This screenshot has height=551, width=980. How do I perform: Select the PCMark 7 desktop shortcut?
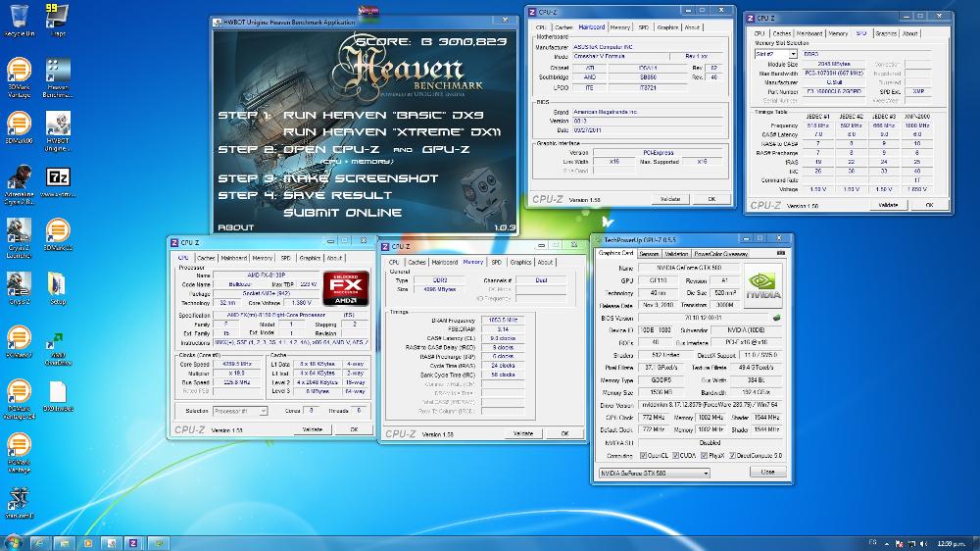[19, 342]
